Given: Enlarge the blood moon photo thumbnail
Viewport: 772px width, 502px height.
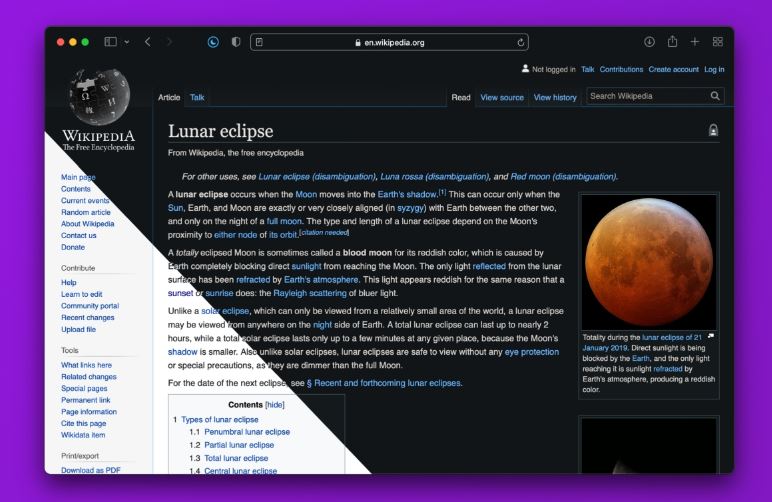Looking at the screenshot, I should coord(649,262).
